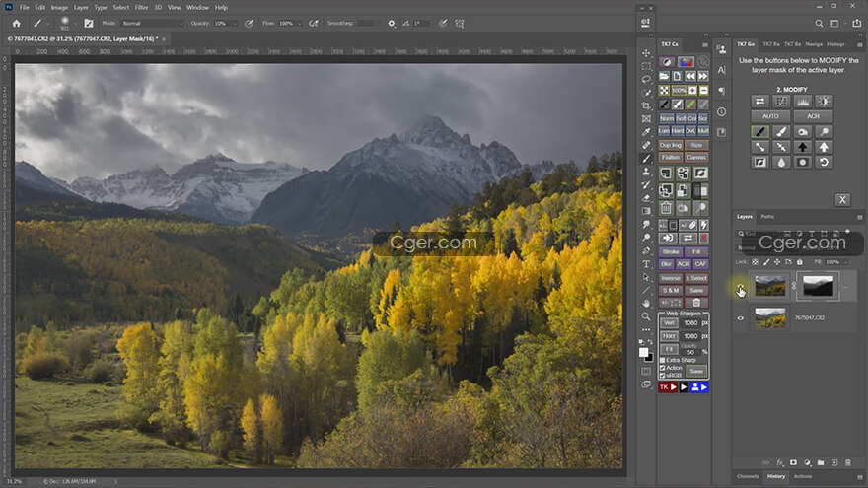The height and width of the screenshot is (488, 868).
Task: Create new group folder icon in Layers
Action: click(821, 462)
